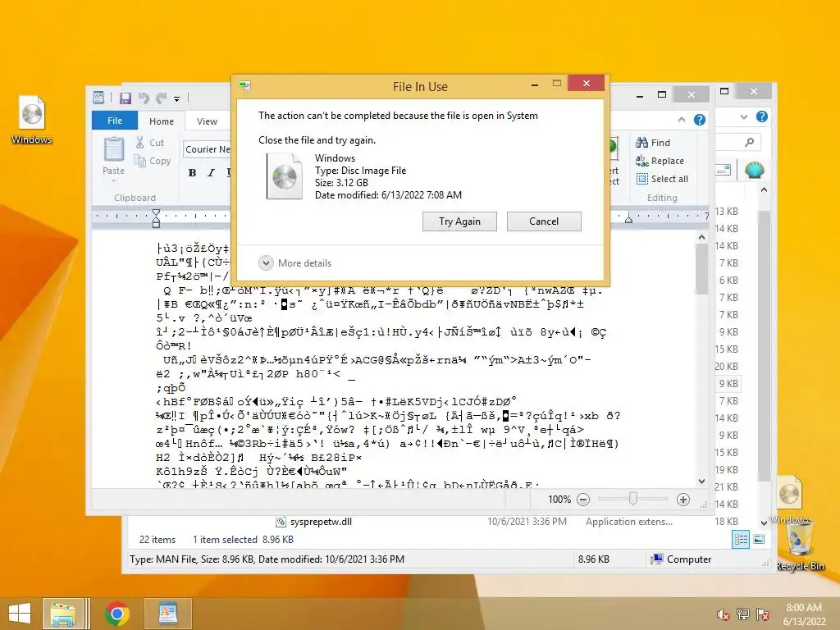This screenshot has height=630, width=840.
Task: Switch Explorer to large icons view
Action: pos(759,539)
